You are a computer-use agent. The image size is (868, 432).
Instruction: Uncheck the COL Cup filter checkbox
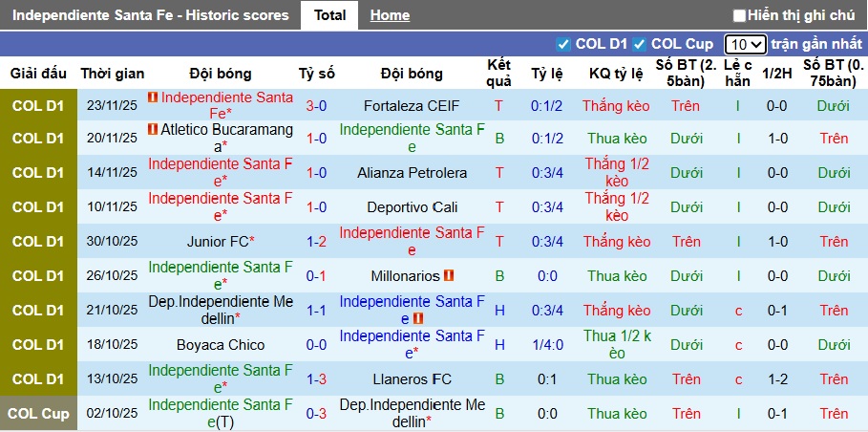click(640, 44)
